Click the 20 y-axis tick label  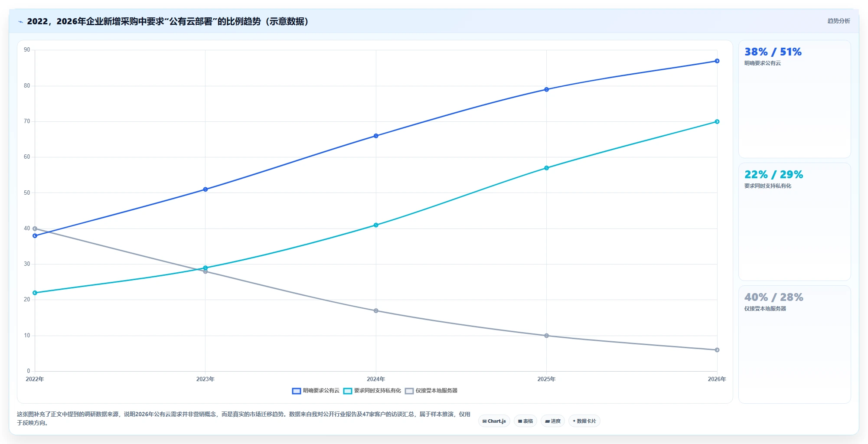pos(27,300)
